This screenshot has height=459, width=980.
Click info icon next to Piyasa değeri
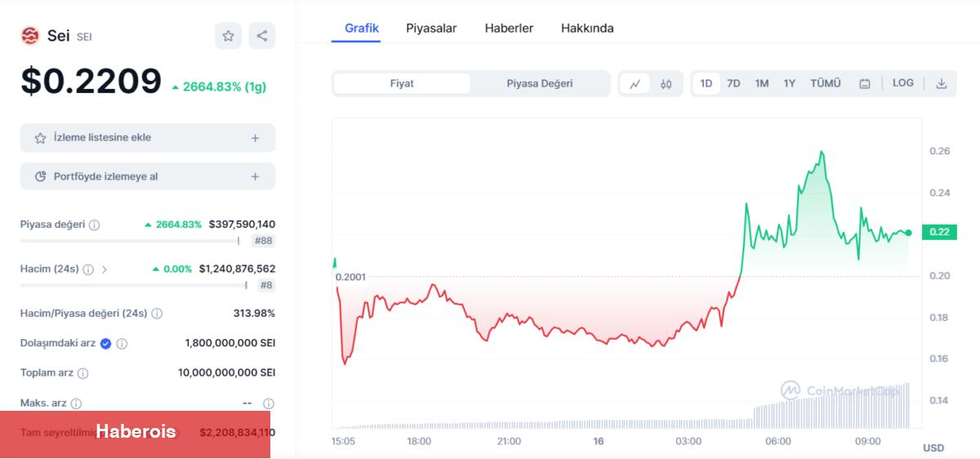(x=95, y=225)
